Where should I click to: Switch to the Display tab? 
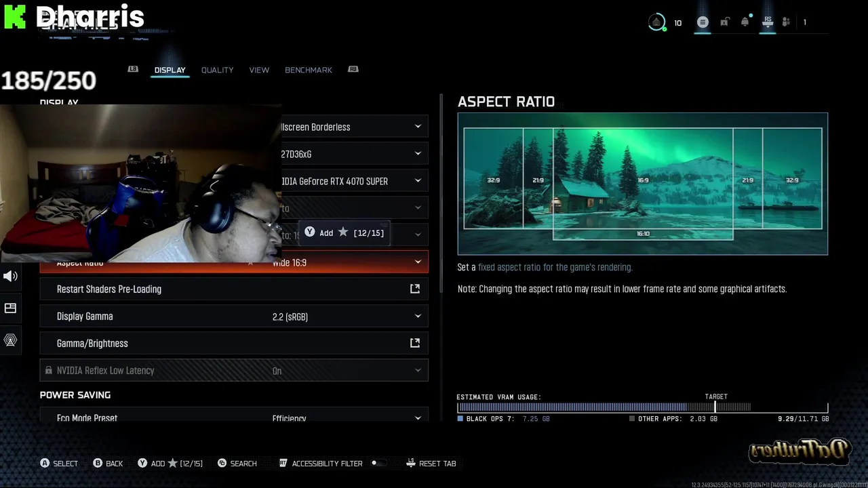[170, 70]
